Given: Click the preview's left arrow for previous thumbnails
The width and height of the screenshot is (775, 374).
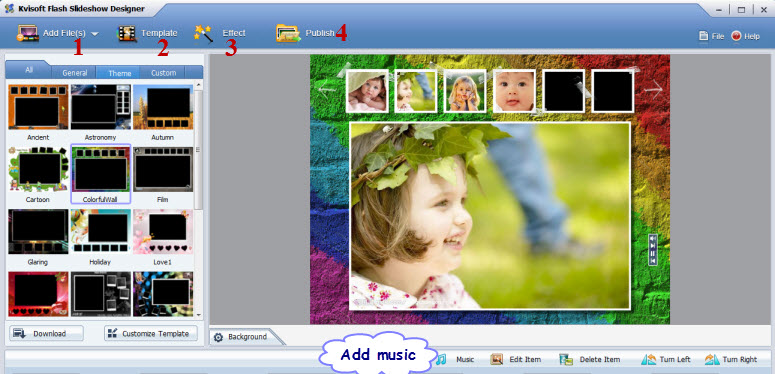Looking at the screenshot, I should (327, 90).
